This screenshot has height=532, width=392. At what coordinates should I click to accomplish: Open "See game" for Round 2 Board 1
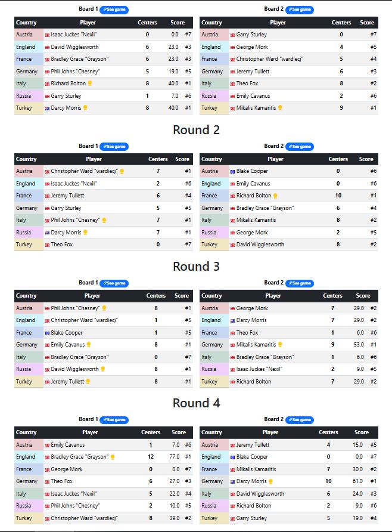click(x=114, y=147)
